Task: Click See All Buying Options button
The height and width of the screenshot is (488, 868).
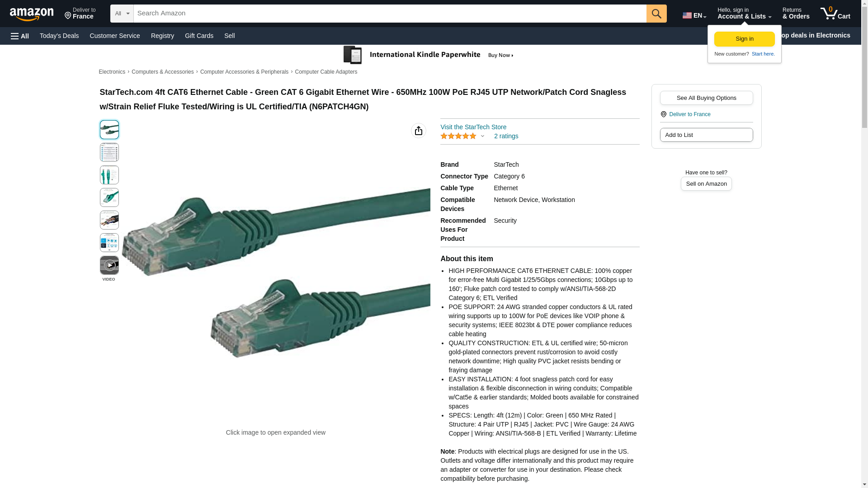Action: point(706,98)
